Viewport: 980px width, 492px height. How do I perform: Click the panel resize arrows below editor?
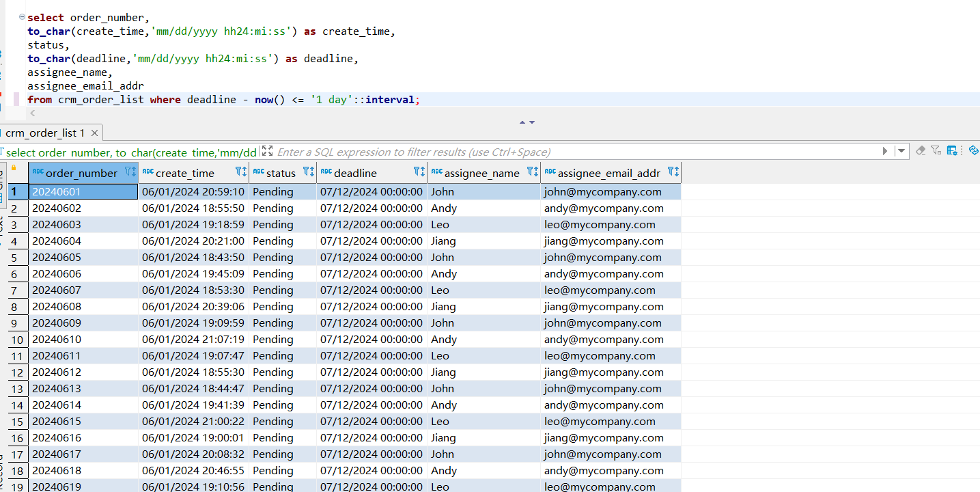tap(527, 122)
